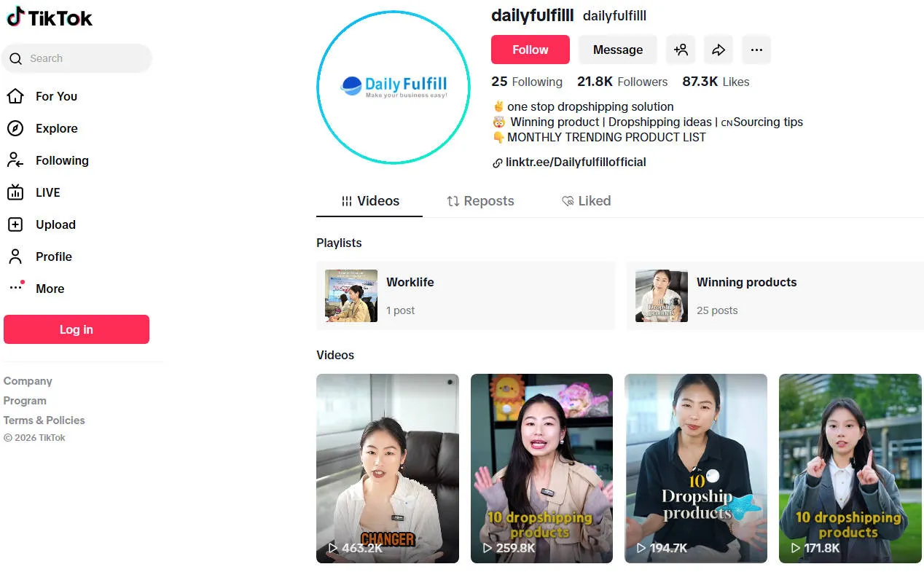Click the TikTok logo
The image size is (924, 572).
(50, 17)
